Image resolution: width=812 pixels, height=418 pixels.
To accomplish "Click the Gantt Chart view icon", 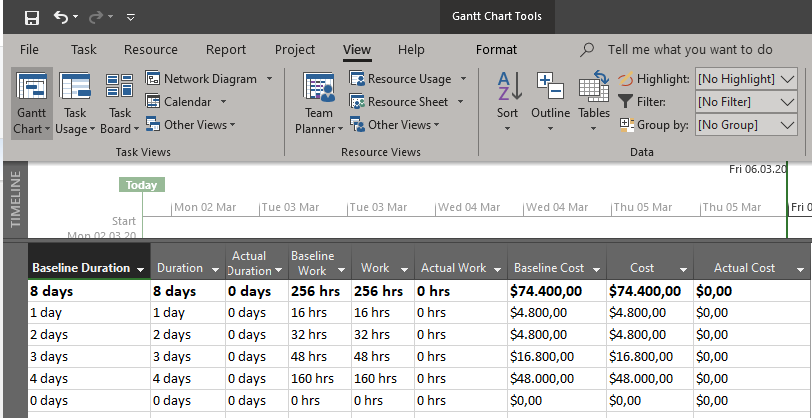I will coord(32,89).
